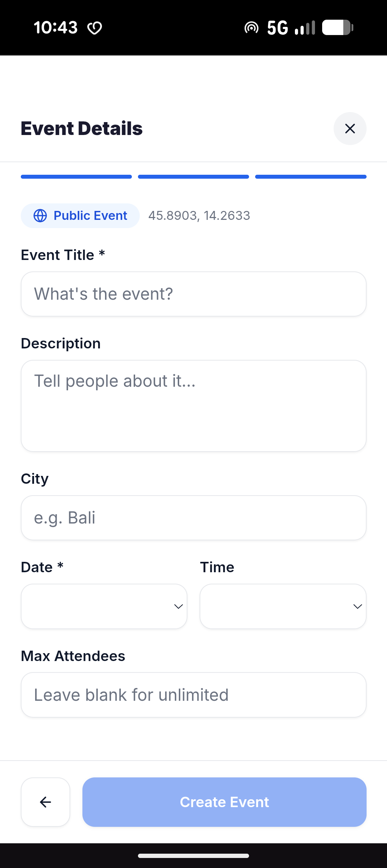387x868 pixels.
Task: Tap the hotspot icon in status bar
Action: pos(251,28)
